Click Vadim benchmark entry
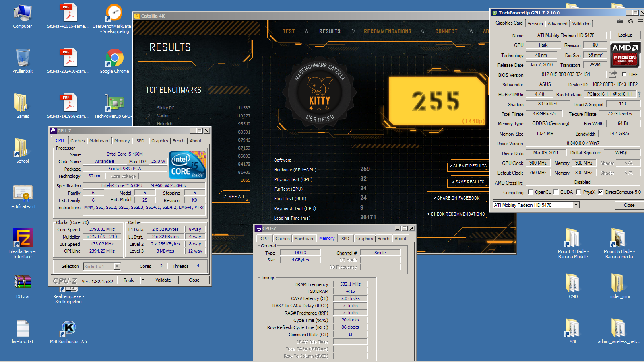 163,116
